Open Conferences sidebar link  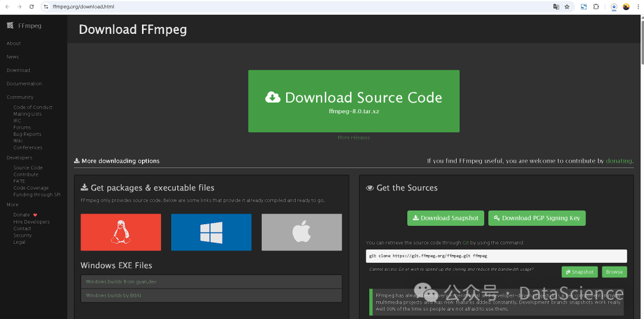28,147
